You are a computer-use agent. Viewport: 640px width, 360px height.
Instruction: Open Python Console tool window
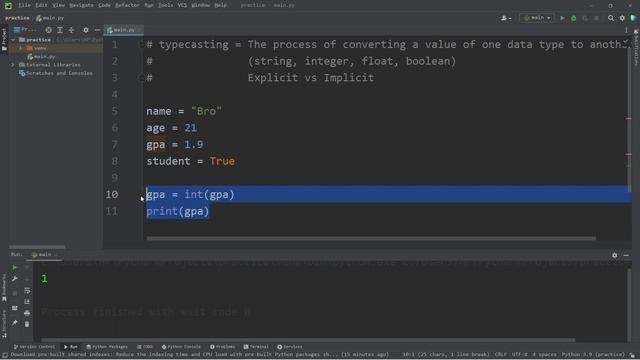coord(181,347)
